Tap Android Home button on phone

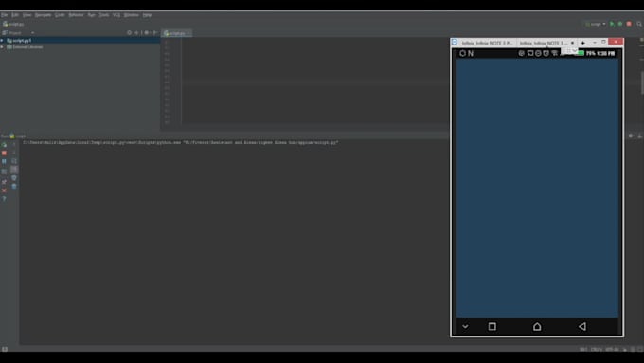point(537,326)
